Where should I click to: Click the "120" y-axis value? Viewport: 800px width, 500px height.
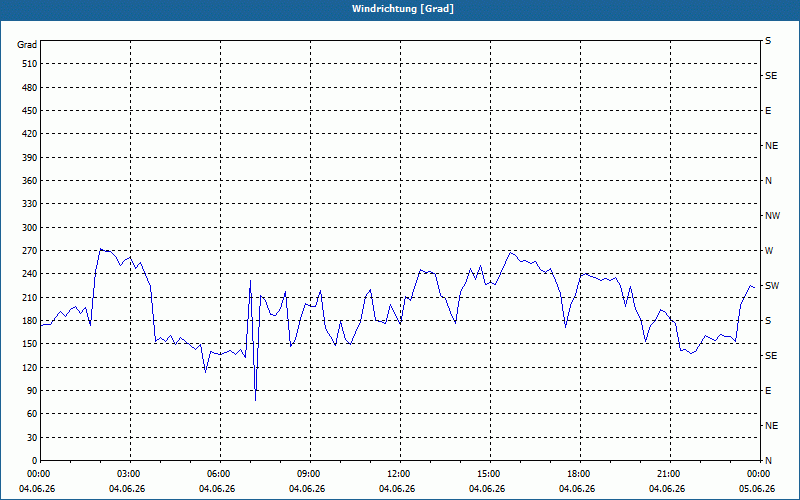click(30, 367)
